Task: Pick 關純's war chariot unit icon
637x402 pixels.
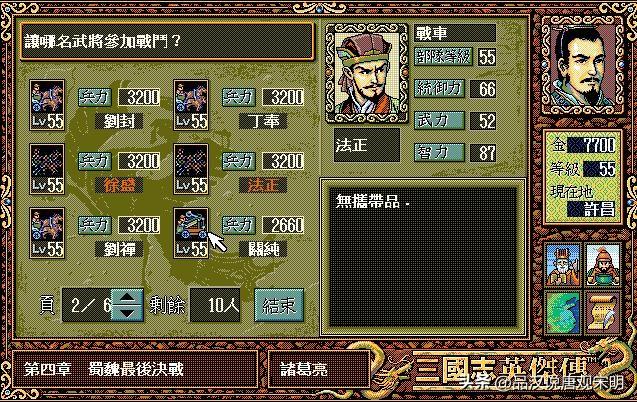Action: coord(191,233)
